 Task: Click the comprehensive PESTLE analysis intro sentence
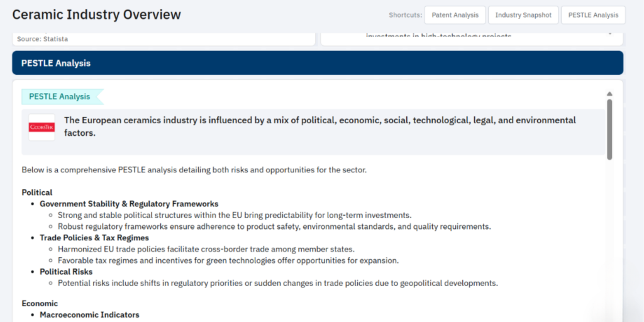point(194,170)
